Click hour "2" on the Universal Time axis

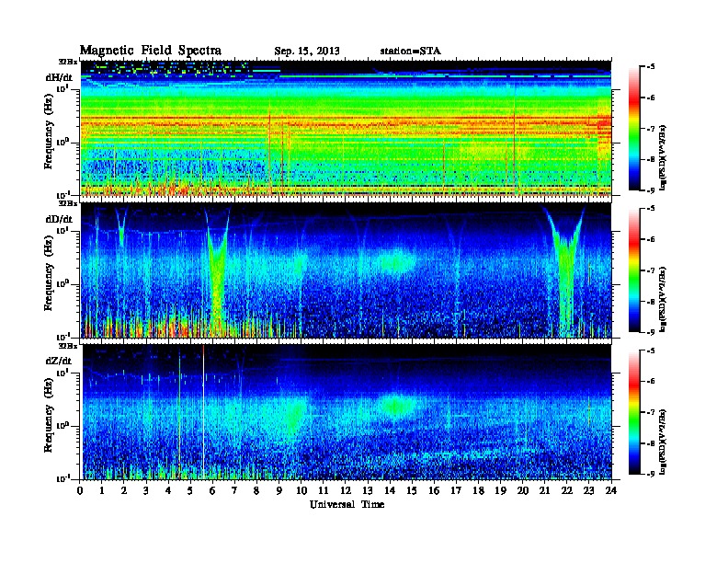[x=124, y=490]
